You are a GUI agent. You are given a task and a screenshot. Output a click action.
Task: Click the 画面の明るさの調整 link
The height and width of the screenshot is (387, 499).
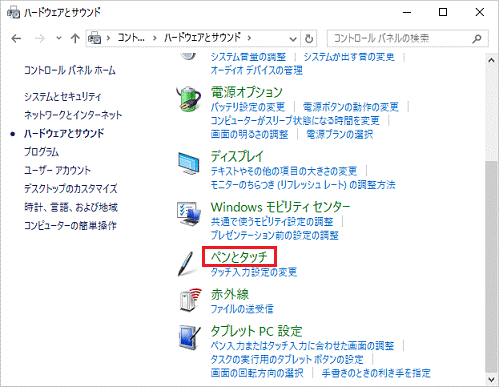click(249, 134)
